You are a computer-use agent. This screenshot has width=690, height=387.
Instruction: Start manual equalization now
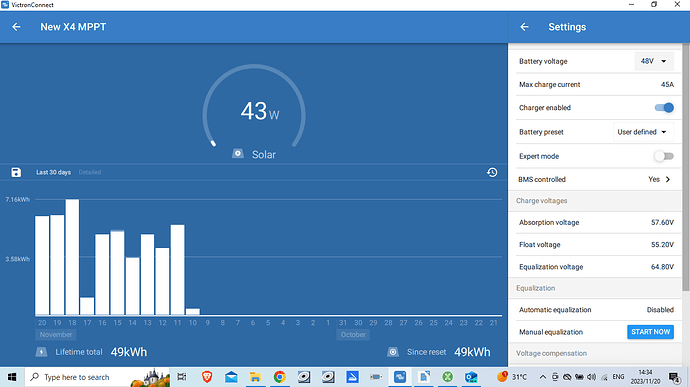pos(650,332)
